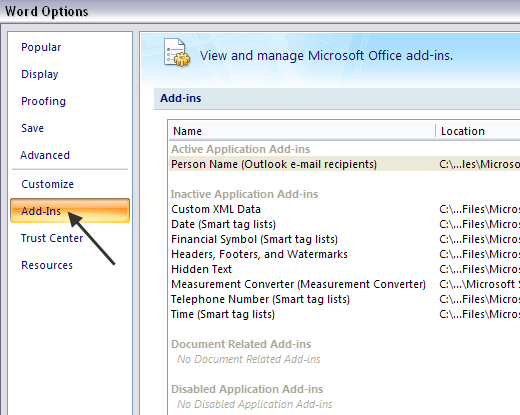This screenshot has width=520, height=415.
Task: Select Telephone Number (Smart tag lists) row
Action: [x=345, y=299]
